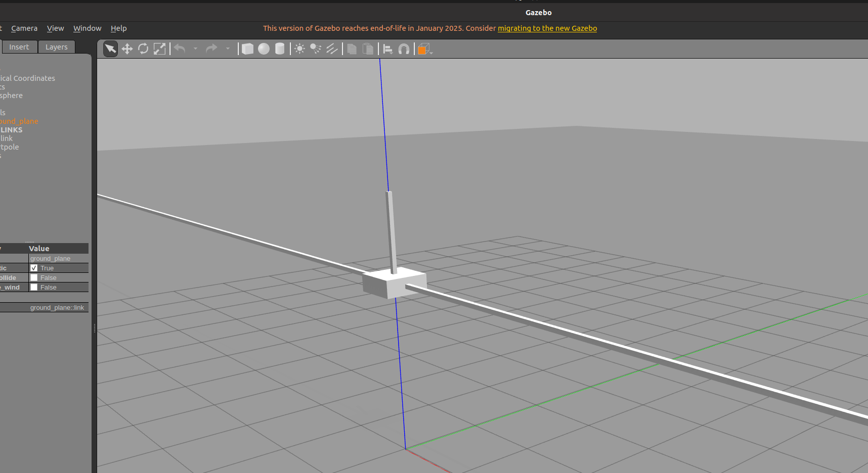The height and width of the screenshot is (473, 868).
Task: Open the align tool
Action: coord(388,49)
